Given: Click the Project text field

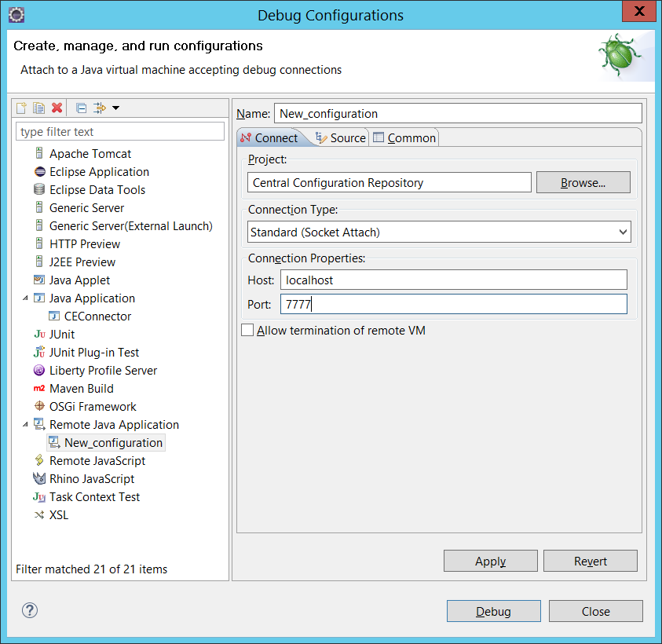Looking at the screenshot, I should pos(390,182).
